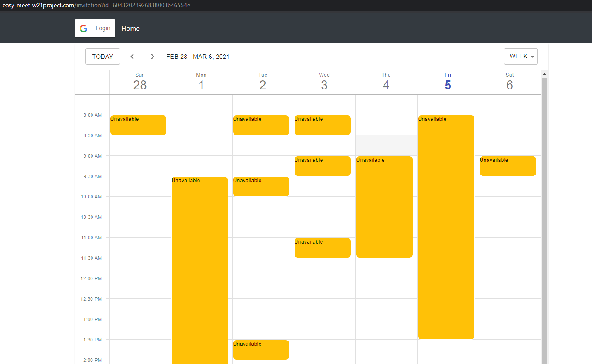Select Saturday's 9:00 AM Unavailable slot
This screenshot has height=364, width=592.
click(508, 166)
